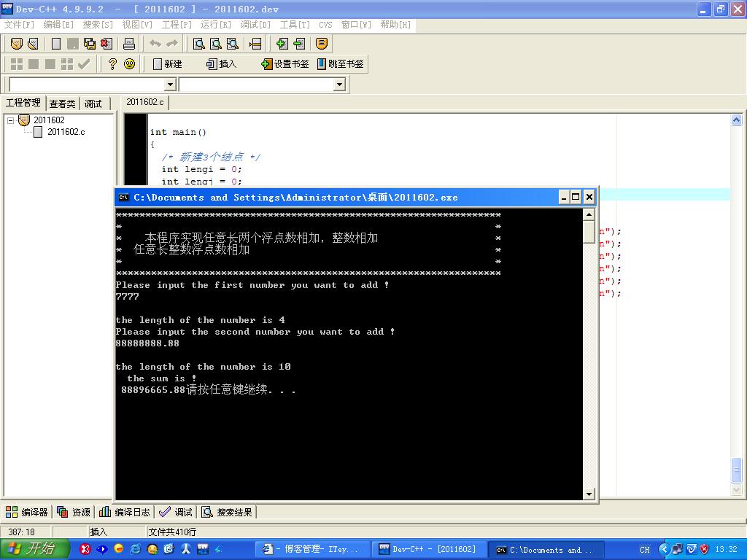Click the 跳至书签 go to bookmark button
Image resolution: width=747 pixels, height=560 pixels.
pos(340,64)
